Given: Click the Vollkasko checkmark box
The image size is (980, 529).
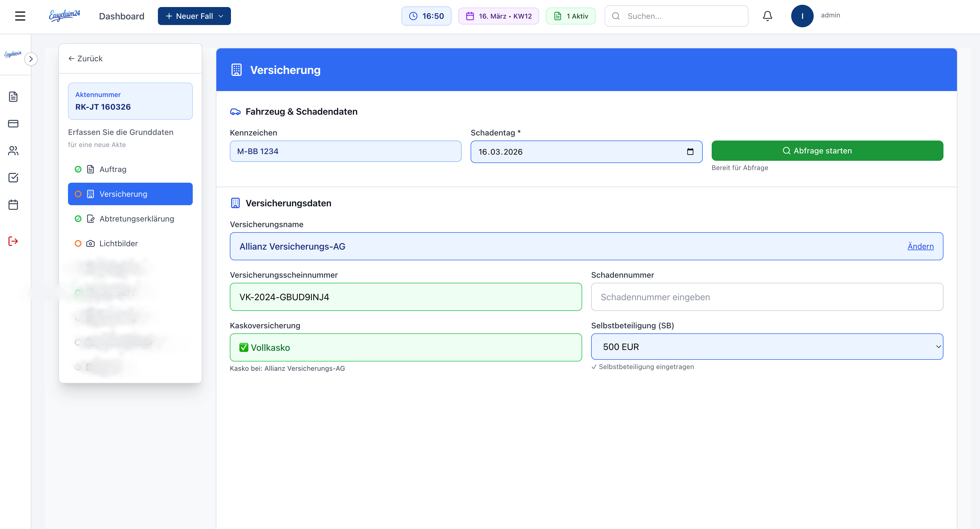Looking at the screenshot, I should [244, 347].
